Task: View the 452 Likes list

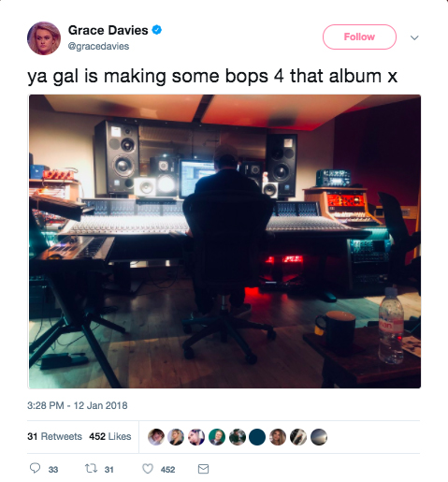Action: coord(110,436)
